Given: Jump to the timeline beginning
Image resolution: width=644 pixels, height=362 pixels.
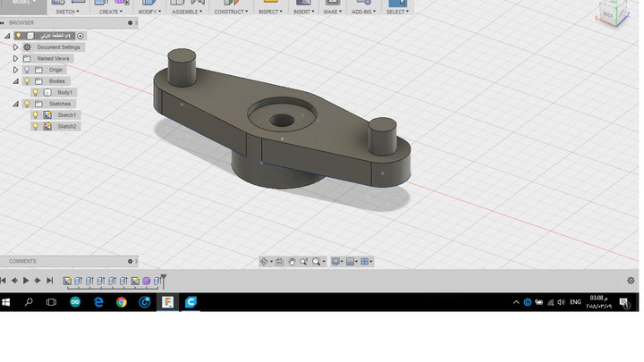Looking at the screenshot, I should point(3,281).
